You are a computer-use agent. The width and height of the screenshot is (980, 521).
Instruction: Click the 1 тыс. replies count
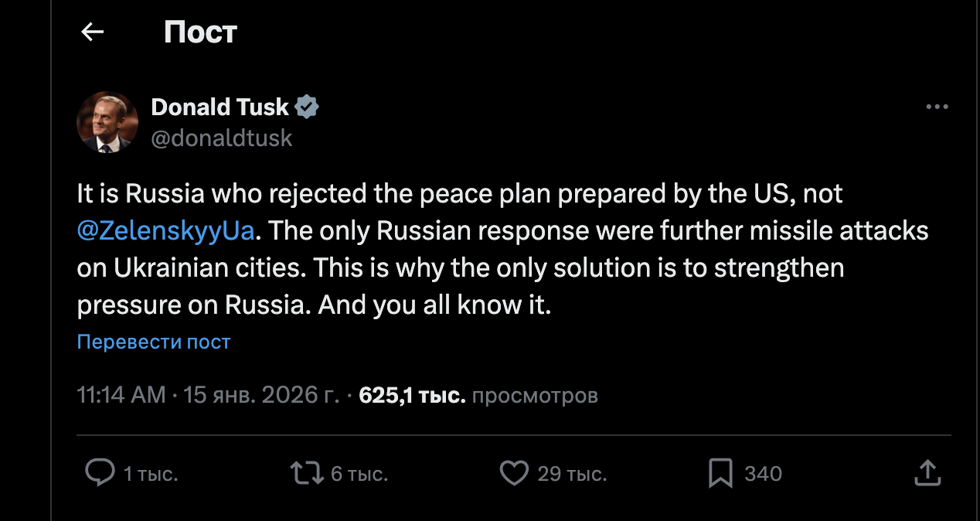(151, 474)
